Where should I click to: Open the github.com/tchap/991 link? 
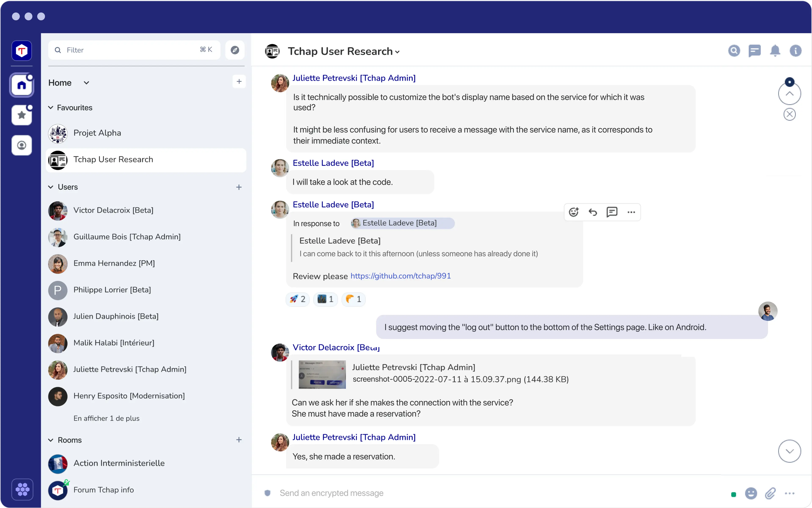click(400, 276)
